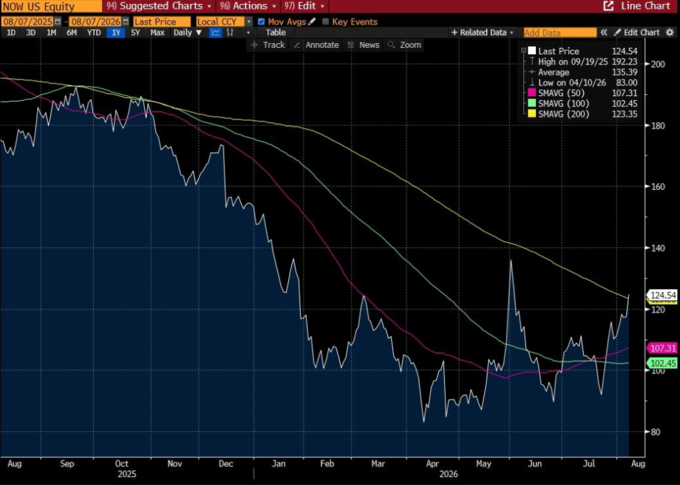The height and width of the screenshot is (485, 680).
Task: Open the Related Data dropdown
Action: pyautogui.click(x=482, y=33)
